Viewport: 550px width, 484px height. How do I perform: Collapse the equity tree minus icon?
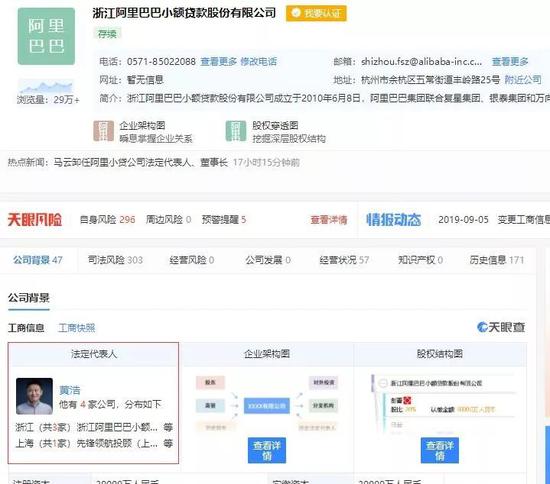[x=383, y=383]
